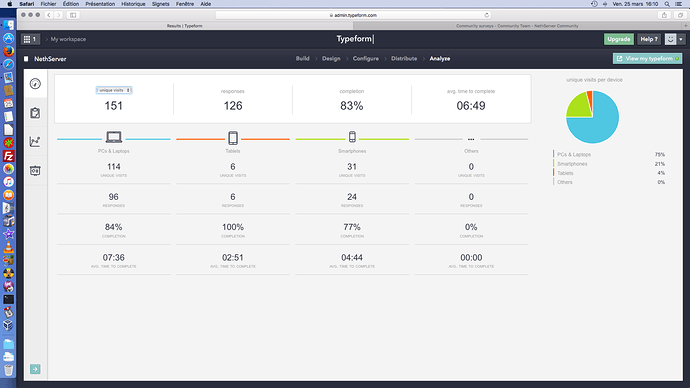Click the green Upgrade button
The image size is (690, 388).
(x=619, y=39)
